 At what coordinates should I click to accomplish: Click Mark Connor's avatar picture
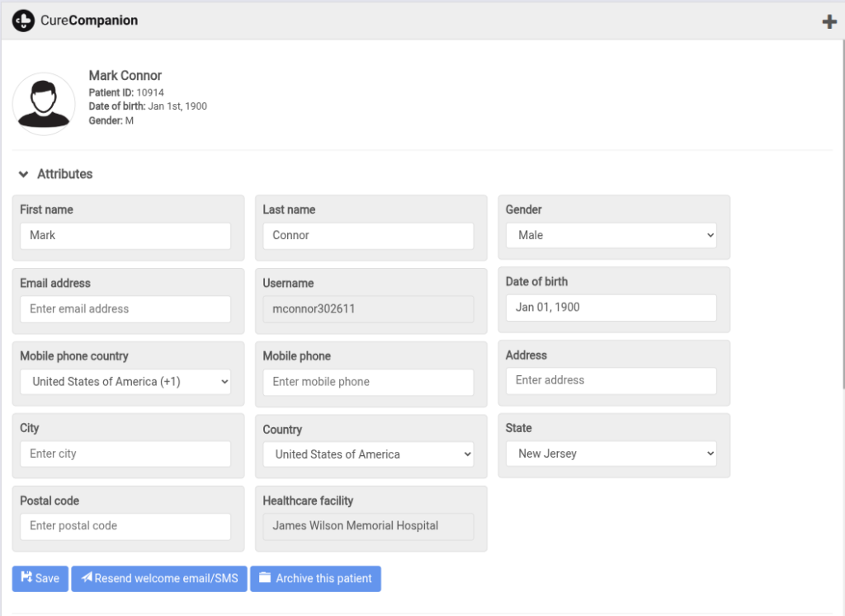pyautogui.click(x=44, y=104)
